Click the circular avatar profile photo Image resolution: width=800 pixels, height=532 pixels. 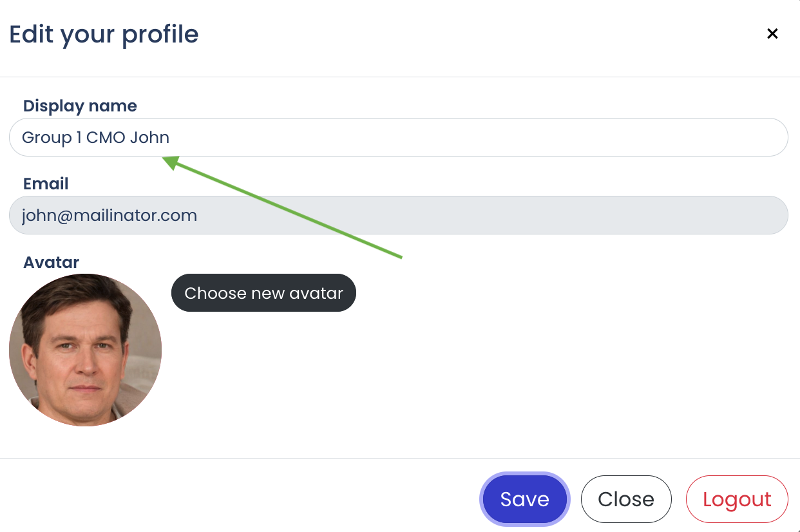tap(85, 350)
